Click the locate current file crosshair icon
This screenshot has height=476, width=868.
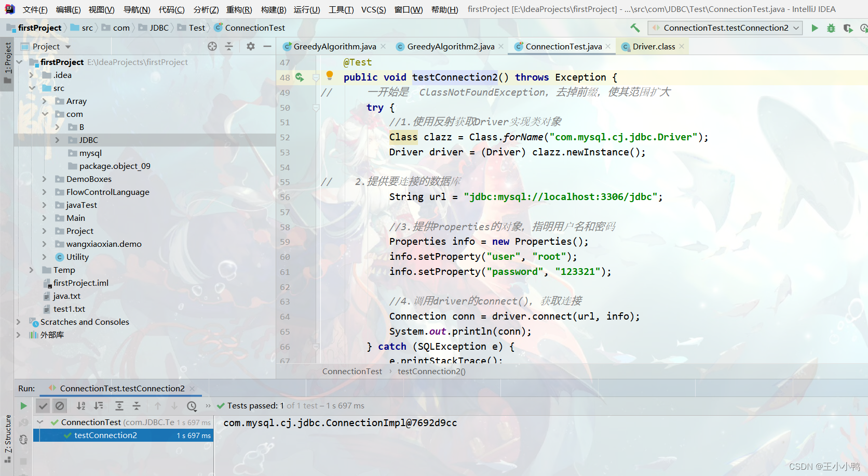(x=212, y=46)
